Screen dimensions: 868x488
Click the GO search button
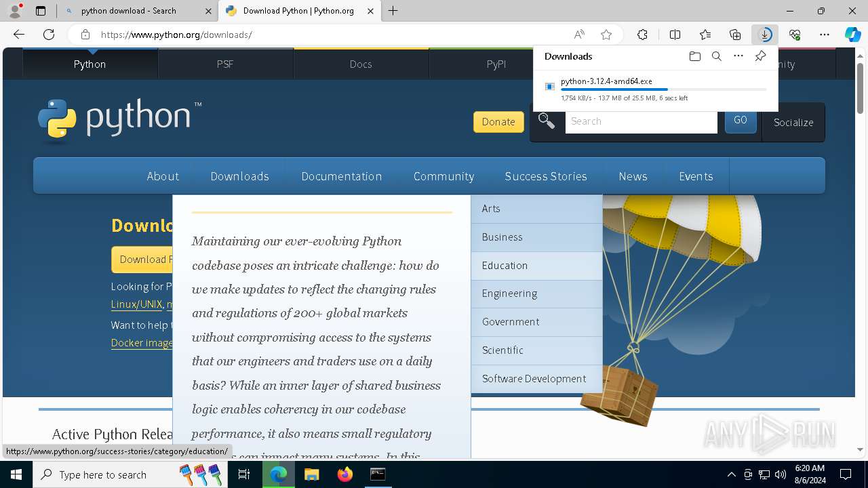tap(741, 121)
